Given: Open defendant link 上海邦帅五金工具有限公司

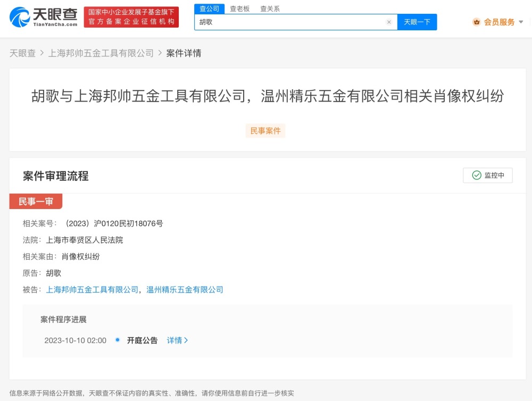Looking at the screenshot, I should (x=92, y=290).
